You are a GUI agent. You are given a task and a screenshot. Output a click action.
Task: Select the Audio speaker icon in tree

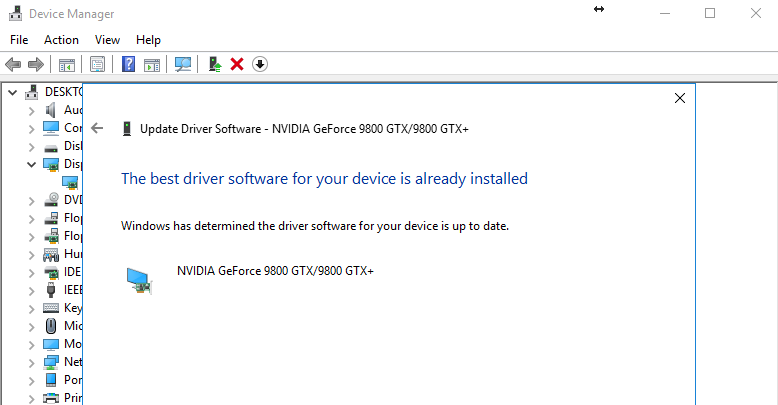point(51,110)
